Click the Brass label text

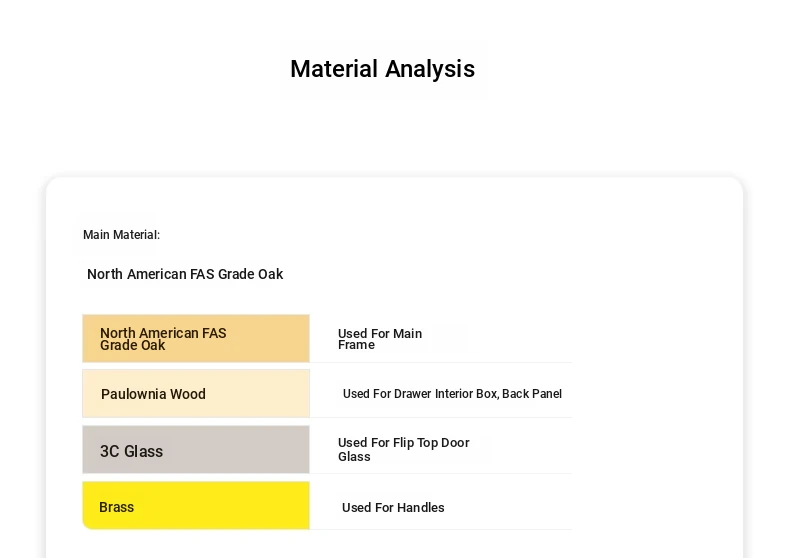[x=116, y=507]
